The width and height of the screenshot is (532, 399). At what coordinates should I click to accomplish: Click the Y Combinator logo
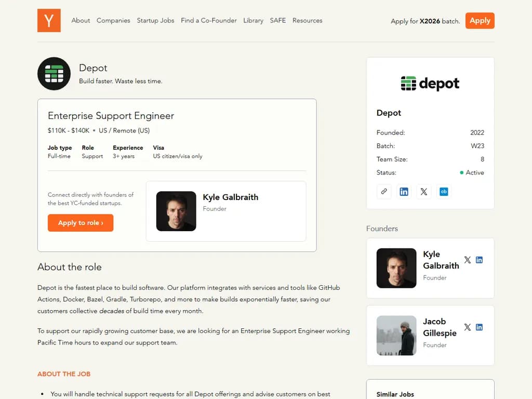coord(49,21)
